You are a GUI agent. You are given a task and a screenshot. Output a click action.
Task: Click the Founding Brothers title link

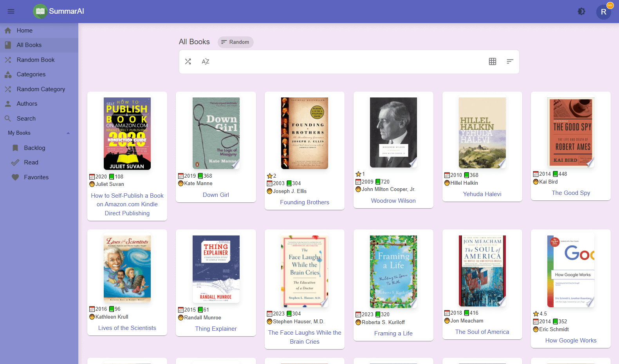pyautogui.click(x=305, y=202)
